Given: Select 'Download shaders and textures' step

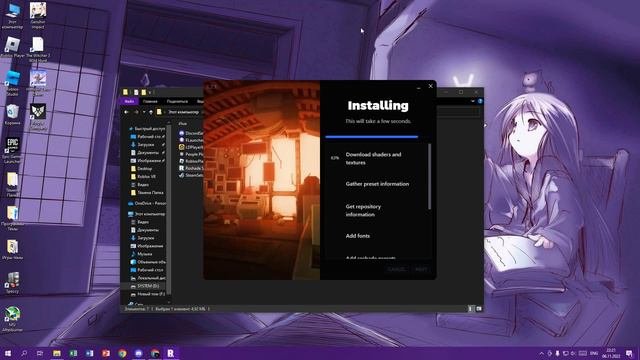Looking at the screenshot, I should coord(373,158).
